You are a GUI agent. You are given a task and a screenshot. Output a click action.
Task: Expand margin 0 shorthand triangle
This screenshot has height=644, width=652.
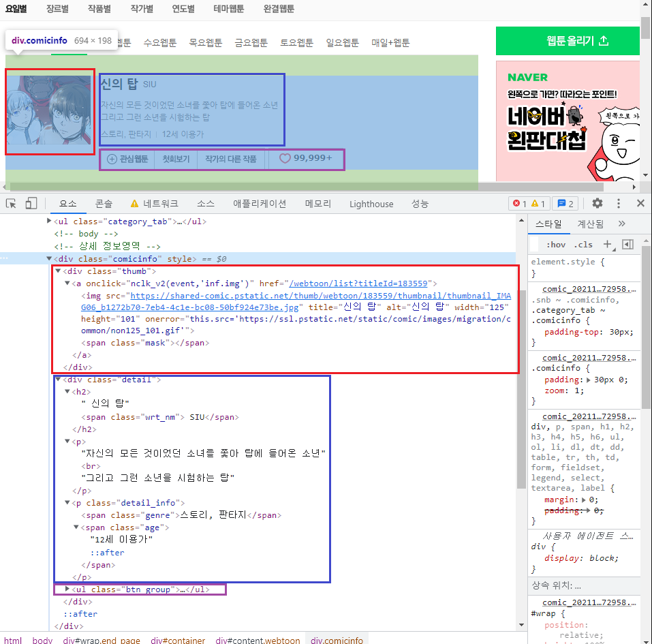click(584, 500)
